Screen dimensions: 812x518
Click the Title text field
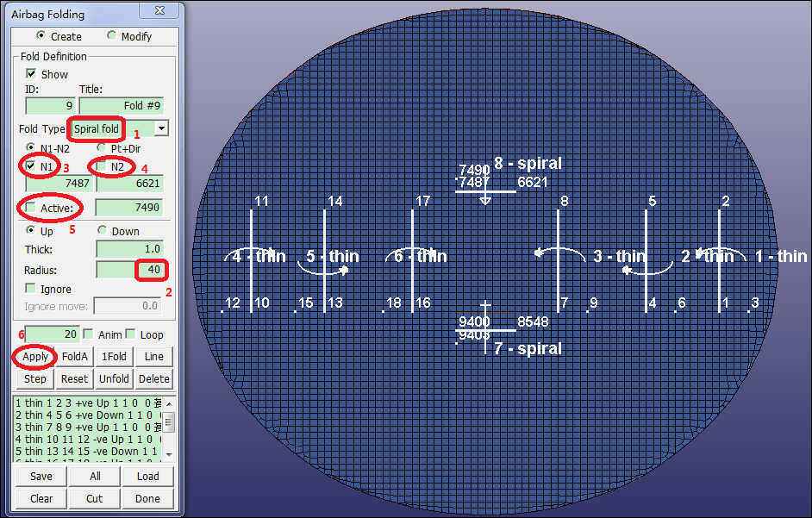(x=121, y=105)
